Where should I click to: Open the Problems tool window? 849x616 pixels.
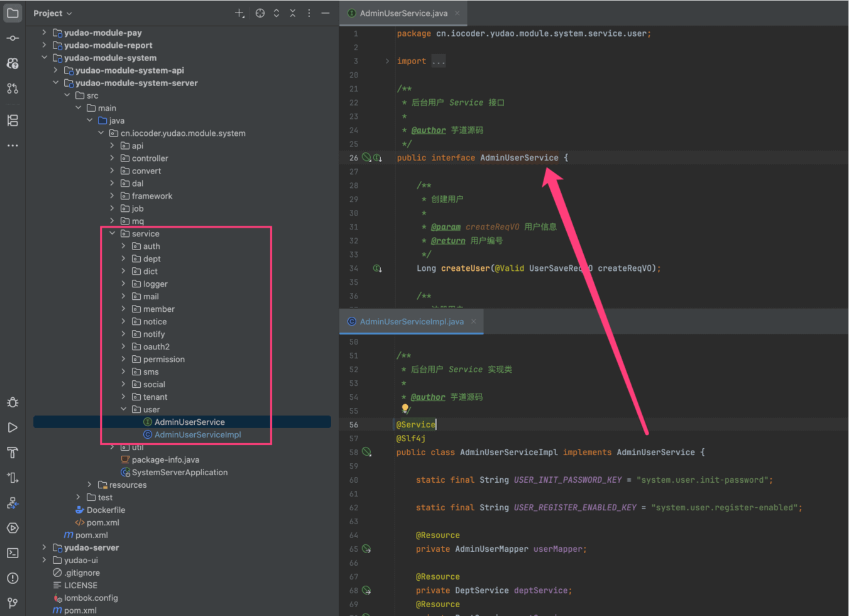(13, 578)
